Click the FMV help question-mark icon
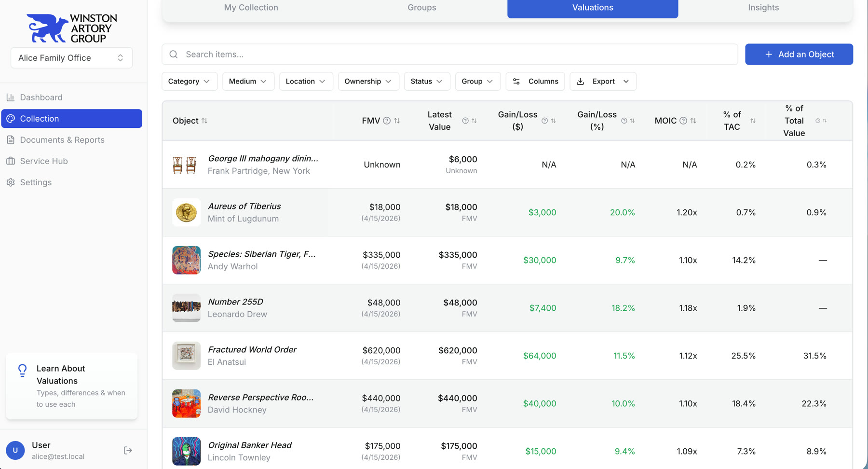Viewport: 868px width, 469px height. (x=387, y=121)
